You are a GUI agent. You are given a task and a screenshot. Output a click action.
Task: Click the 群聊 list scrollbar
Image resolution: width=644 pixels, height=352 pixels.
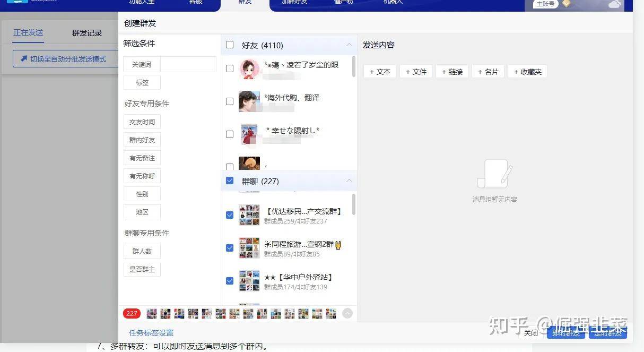tap(354, 204)
